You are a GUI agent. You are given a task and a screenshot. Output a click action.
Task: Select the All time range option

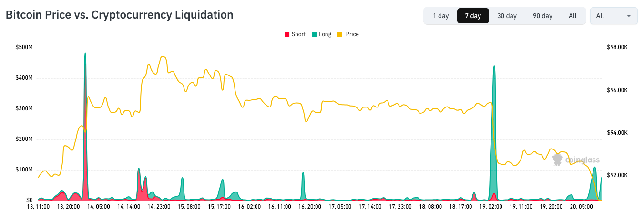click(572, 16)
